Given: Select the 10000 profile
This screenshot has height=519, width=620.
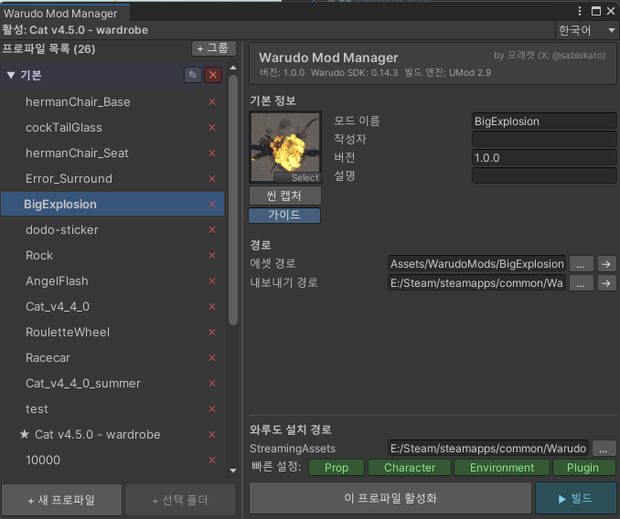Looking at the screenshot, I should pos(113,460).
